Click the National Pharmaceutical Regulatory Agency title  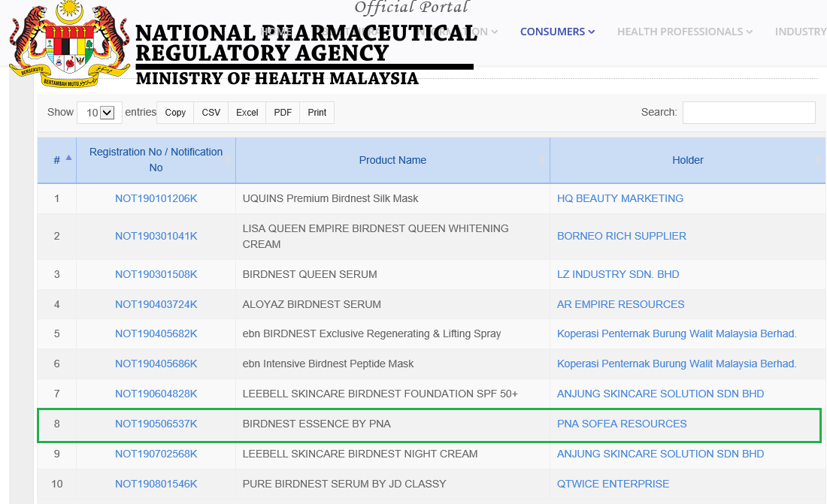[306, 44]
